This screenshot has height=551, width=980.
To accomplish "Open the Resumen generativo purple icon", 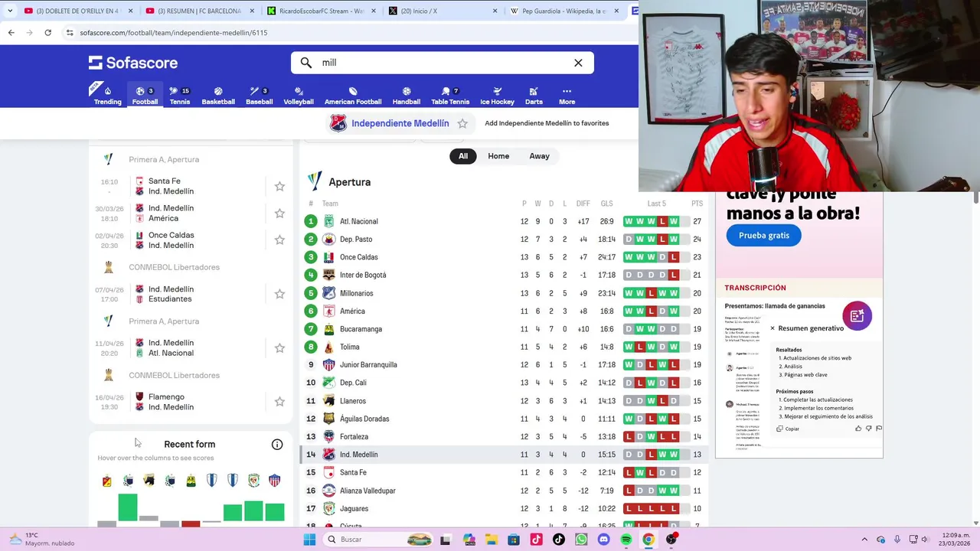I will (857, 315).
